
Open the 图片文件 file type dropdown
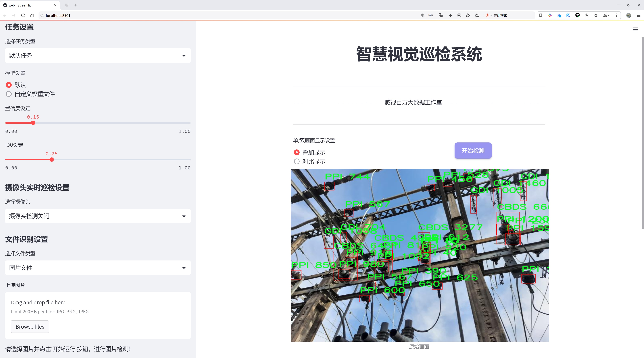coord(98,268)
